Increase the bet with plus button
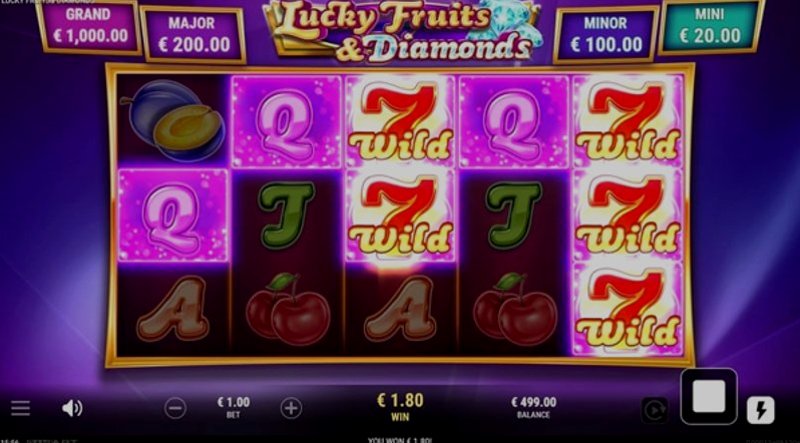The height and width of the screenshot is (443, 800). (x=291, y=408)
